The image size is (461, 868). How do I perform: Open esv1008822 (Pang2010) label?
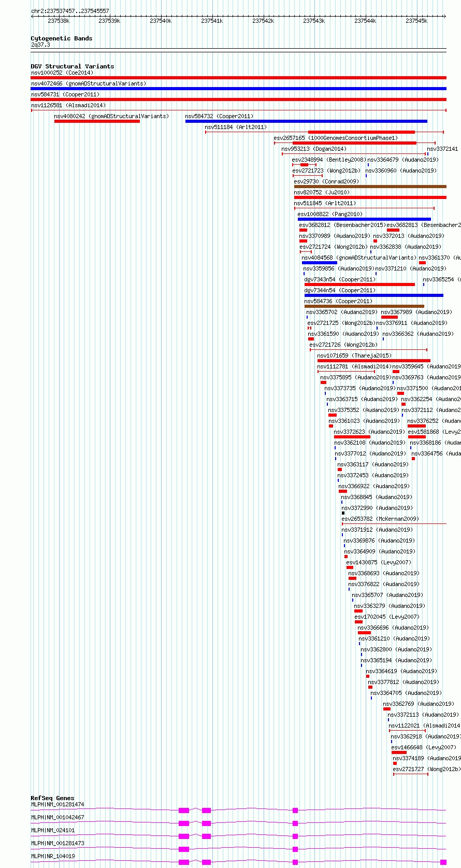330,214
